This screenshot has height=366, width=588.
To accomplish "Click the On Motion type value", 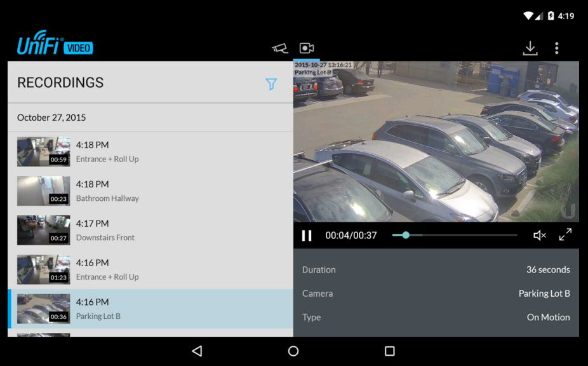I will tap(548, 317).
